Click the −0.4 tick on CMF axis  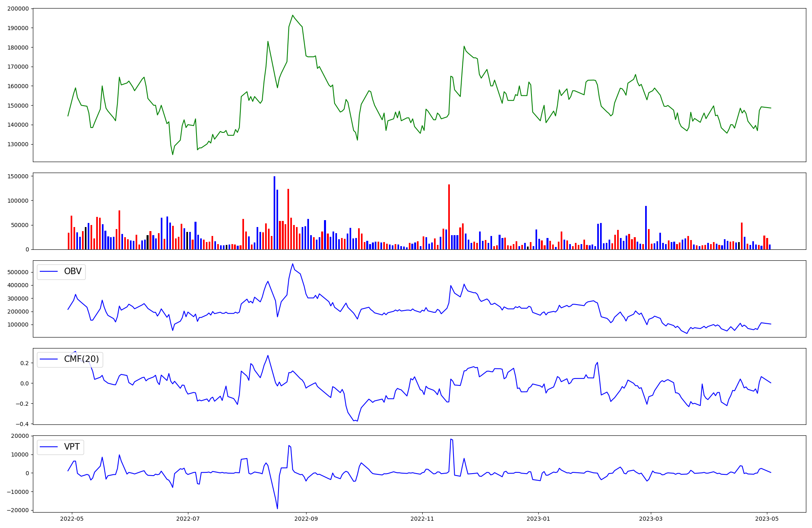(x=22, y=424)
